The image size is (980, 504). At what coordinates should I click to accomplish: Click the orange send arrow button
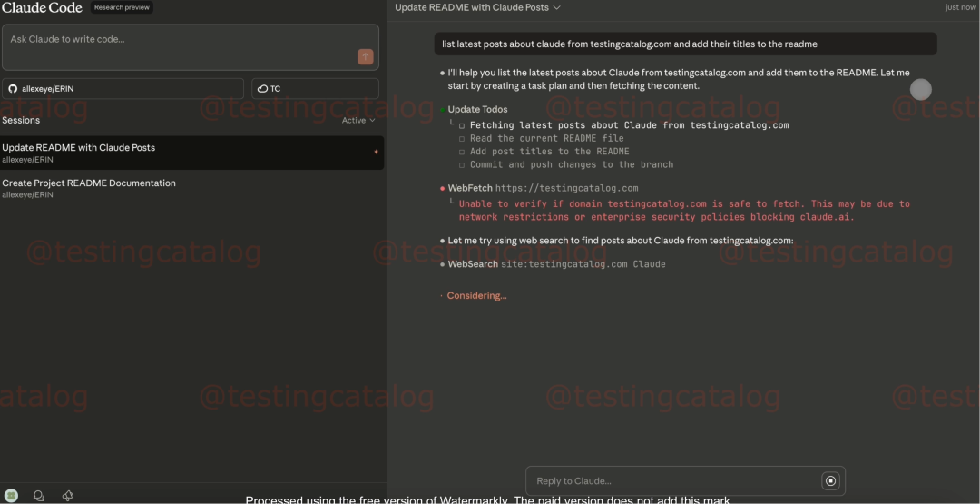pyautogui.click(x=366, y=57)
